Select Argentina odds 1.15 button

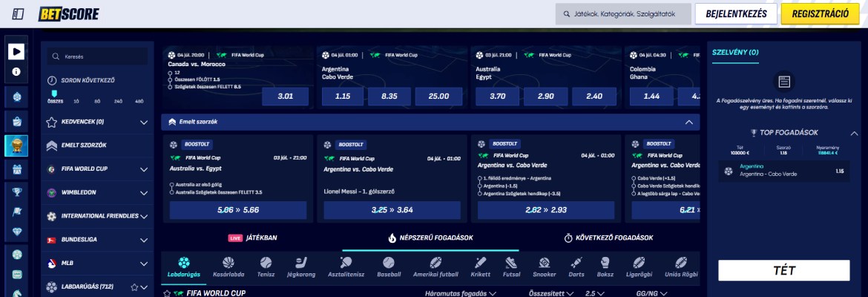(x=343, y=97)
